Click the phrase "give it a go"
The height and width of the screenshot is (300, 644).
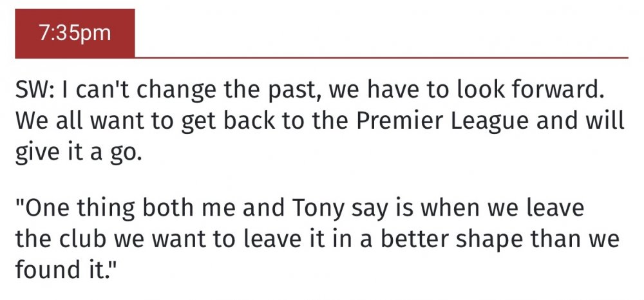click(x=77, y=153)
